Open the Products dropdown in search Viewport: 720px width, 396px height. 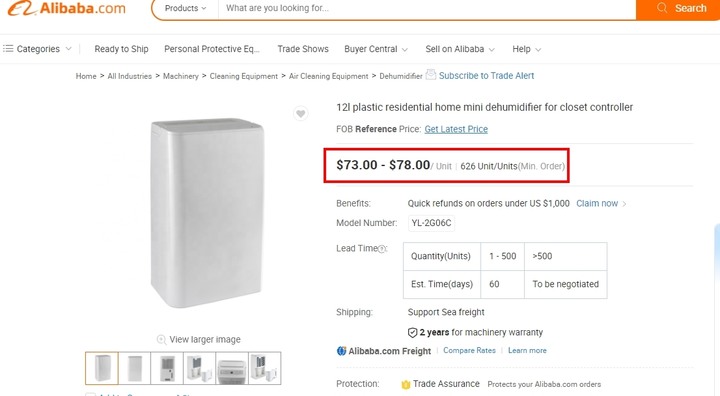point(186,8)
